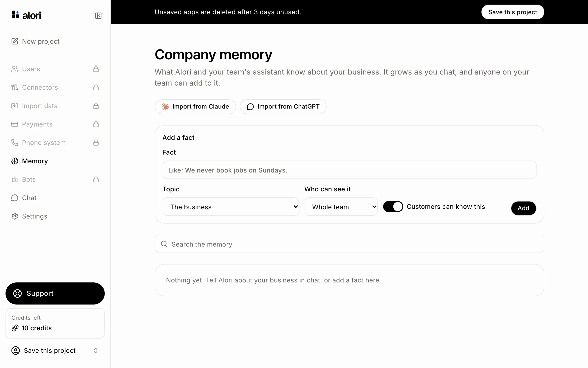The image size is (588, 368).
Task: Click the alori logo
Action: pos(26,15)
